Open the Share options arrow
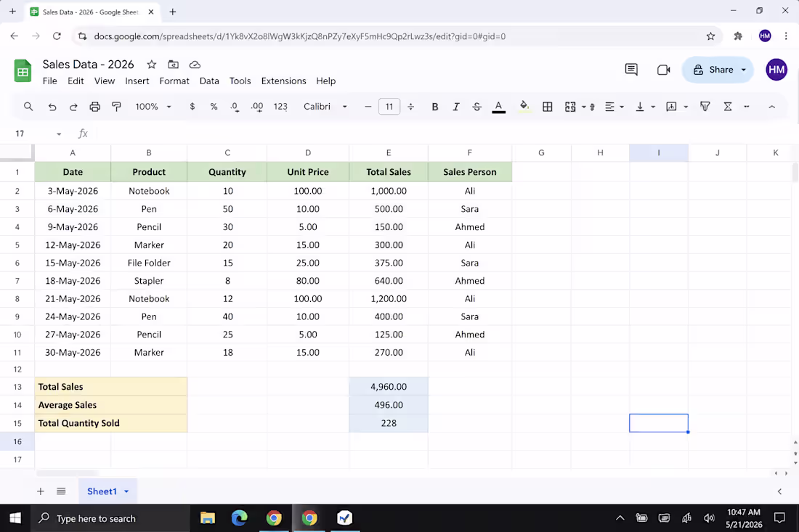 coord(744,70)
